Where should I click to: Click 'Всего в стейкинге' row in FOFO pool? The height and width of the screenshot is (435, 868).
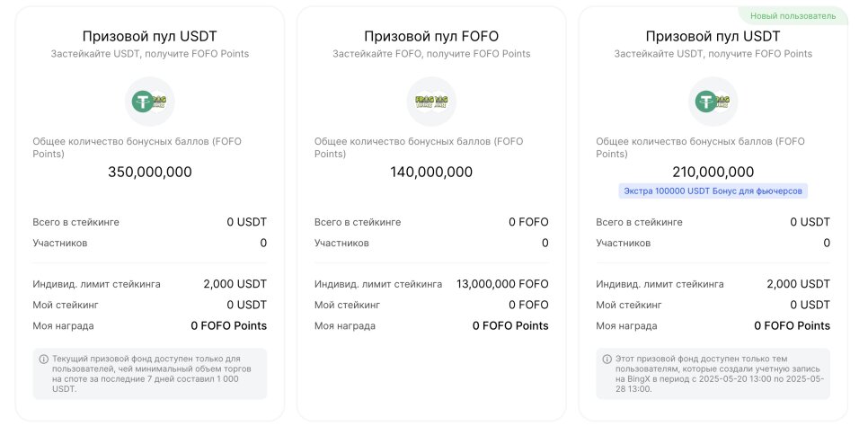431,222
